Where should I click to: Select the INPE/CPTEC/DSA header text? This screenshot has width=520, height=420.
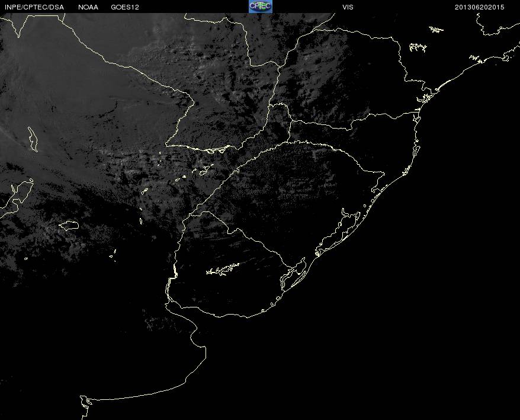[34, 7]
